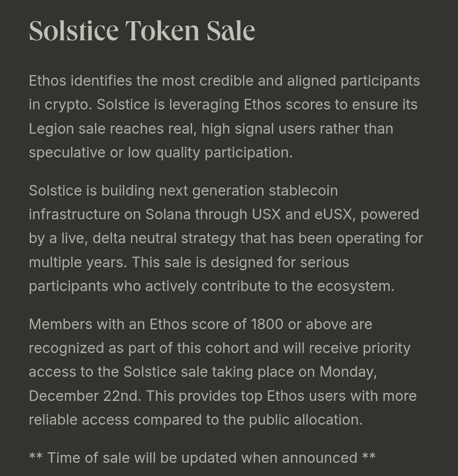Click the line 'reliable access compared to the public allocation.'

pyautogui.click(x=196, y=420)
